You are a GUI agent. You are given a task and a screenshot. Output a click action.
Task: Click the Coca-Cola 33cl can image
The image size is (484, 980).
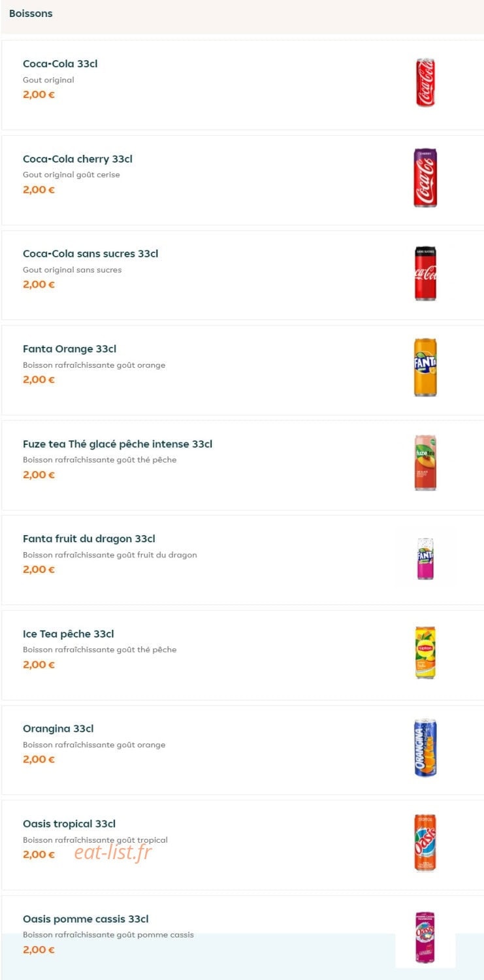point(425,82)
